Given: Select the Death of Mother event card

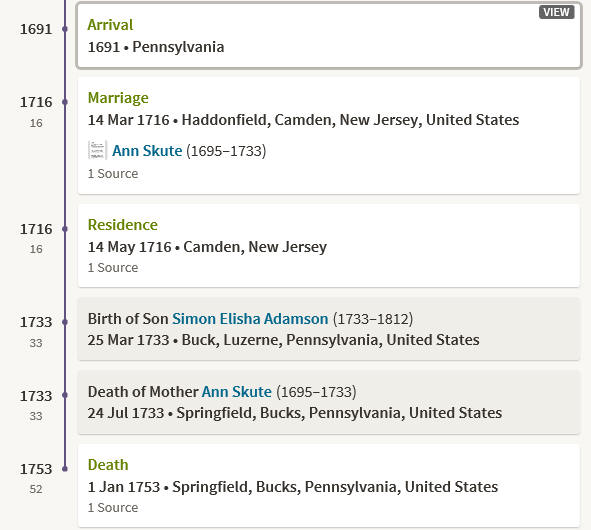Looking at the screenshot, I should click(329, 402).
